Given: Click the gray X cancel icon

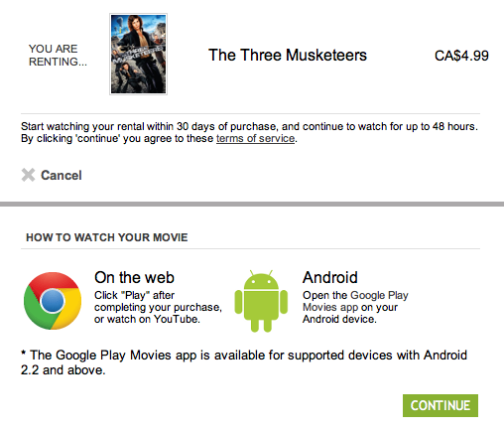Looking at the screenshot, I should click(x=28, y=175).
